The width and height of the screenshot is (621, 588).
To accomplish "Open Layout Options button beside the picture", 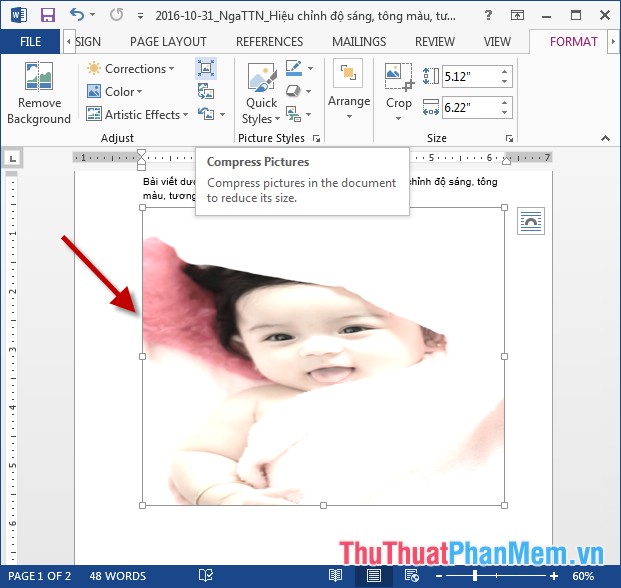I will coord(531,221).
